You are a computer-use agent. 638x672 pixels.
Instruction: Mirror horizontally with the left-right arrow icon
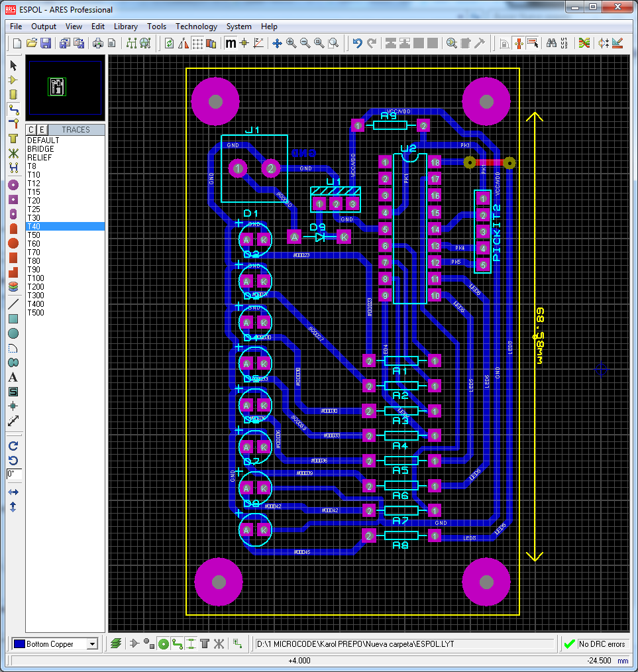[13, 492]
